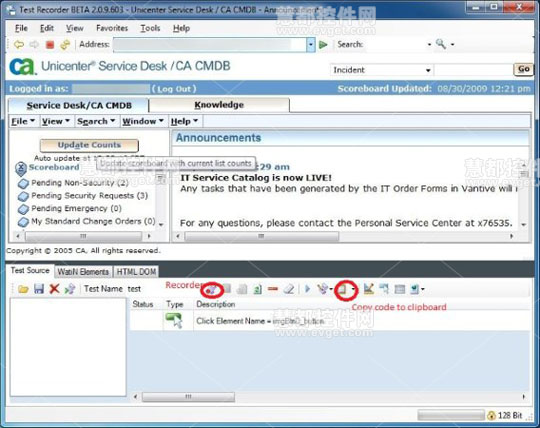Switch to the Knowledge tab

coord(219,105)
